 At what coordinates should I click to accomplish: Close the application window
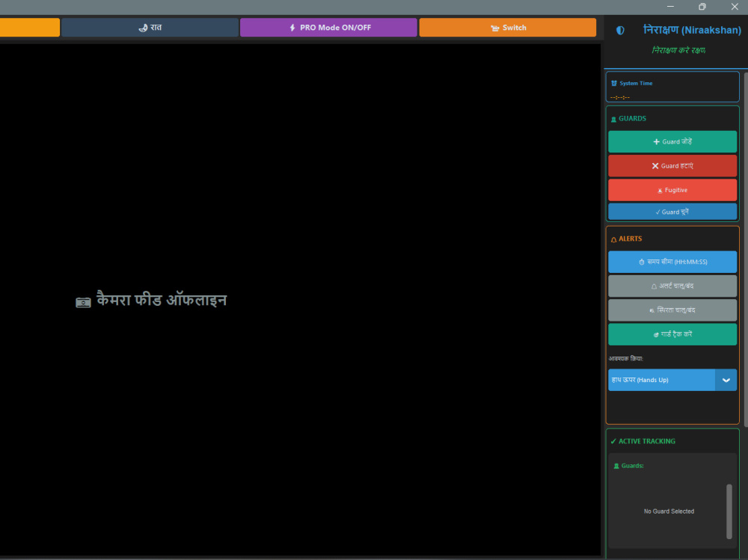tap(735, 7)
